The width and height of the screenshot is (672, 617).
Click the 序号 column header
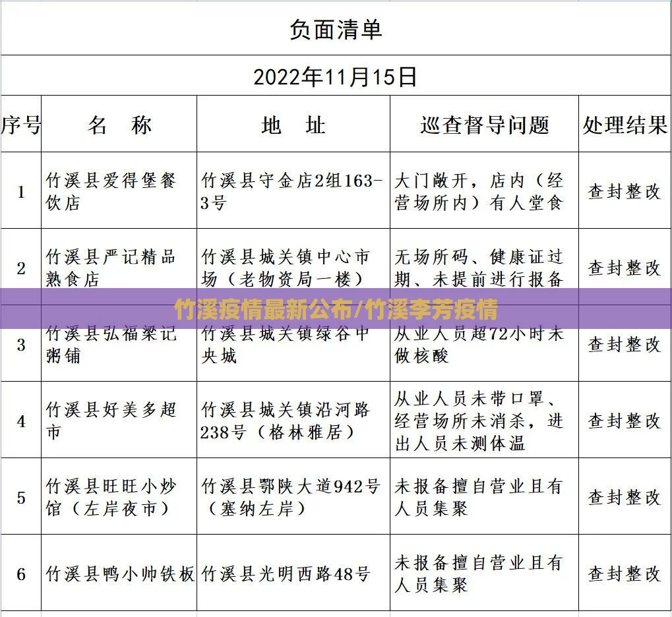click(21, 124)
